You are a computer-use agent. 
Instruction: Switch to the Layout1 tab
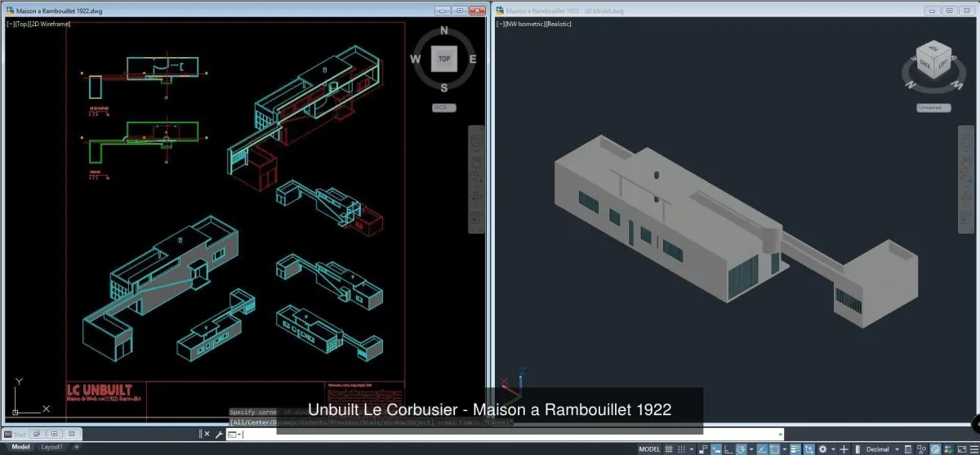52,448
